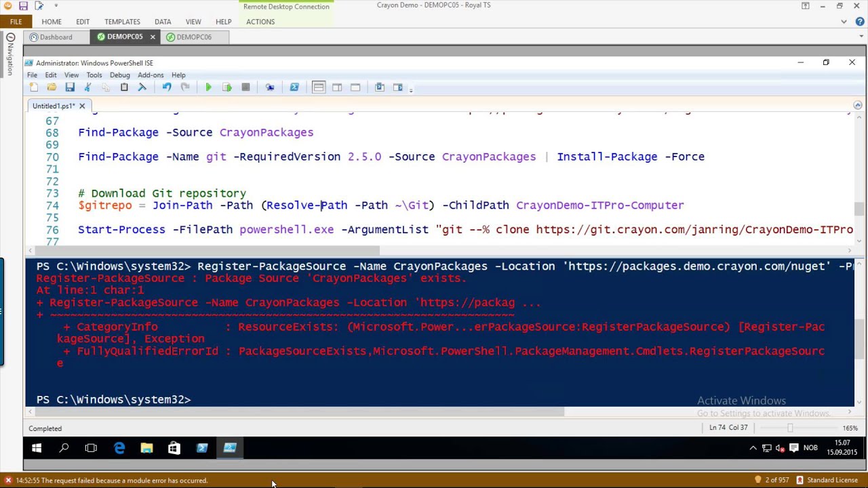Launch Edge browser from taskbar
Image resolution: width=868 pixels, height=488 pixels.
pyautogui.click(x=119, y=448)
